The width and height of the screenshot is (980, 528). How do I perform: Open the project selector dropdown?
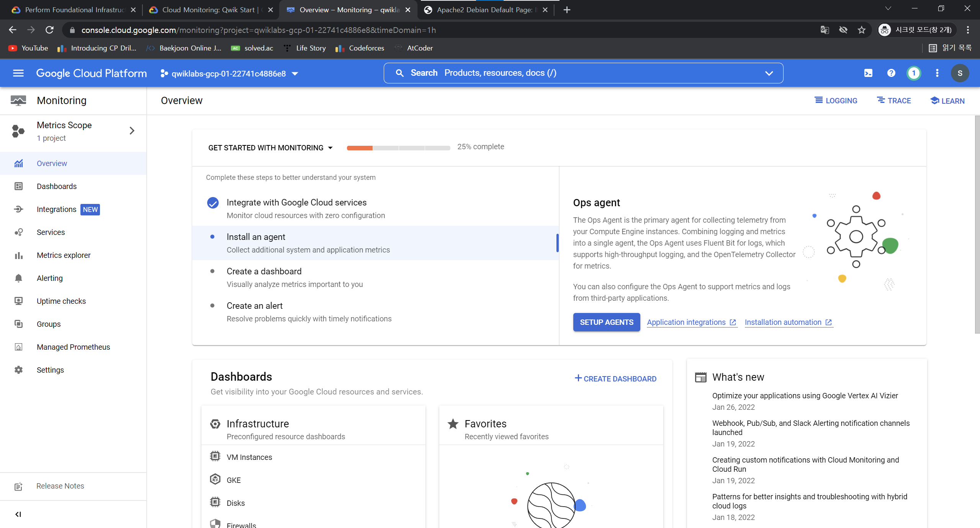tap(229, 73)
